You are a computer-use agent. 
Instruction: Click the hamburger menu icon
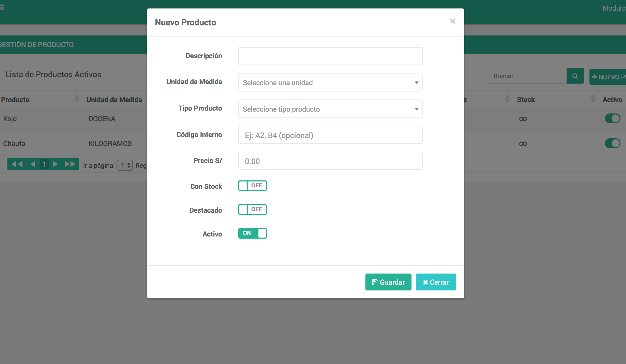[2, 7]
